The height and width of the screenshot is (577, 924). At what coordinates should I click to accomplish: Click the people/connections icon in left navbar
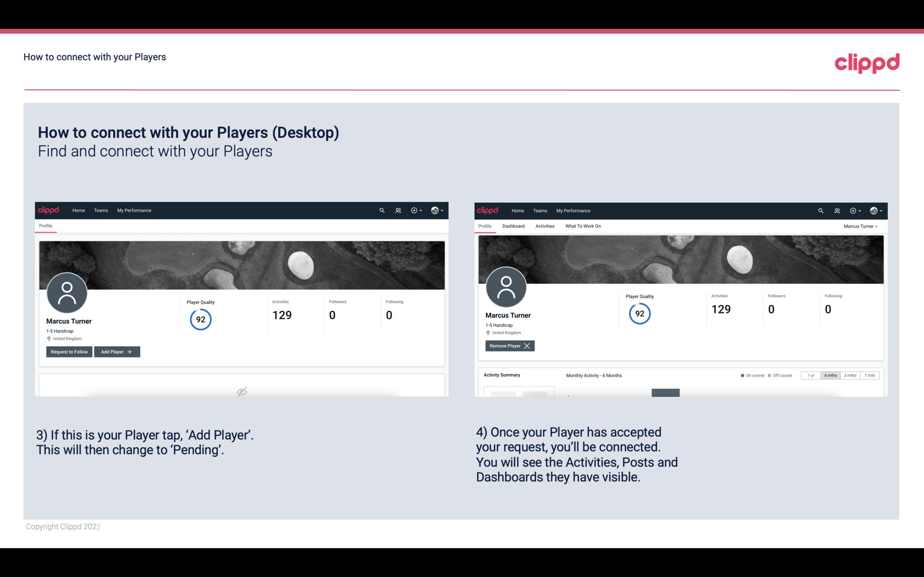pyautogui.click(x=397, y=210)
